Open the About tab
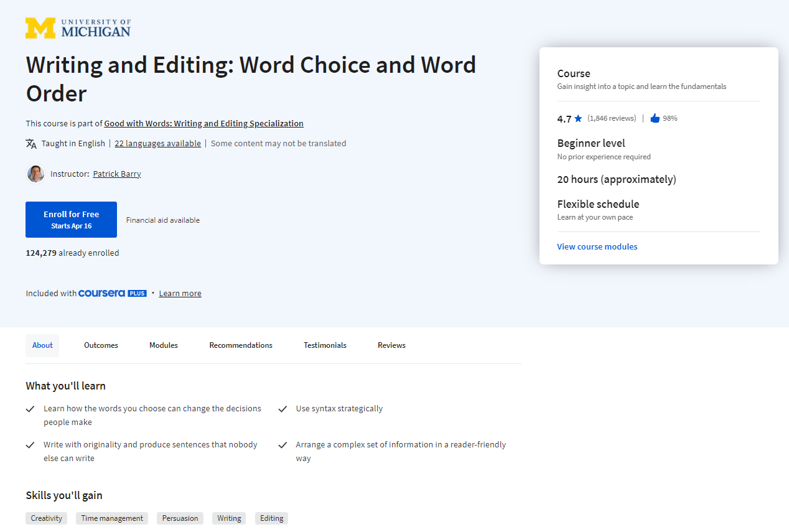The image size is (789, 532). (x=42, y=345)
